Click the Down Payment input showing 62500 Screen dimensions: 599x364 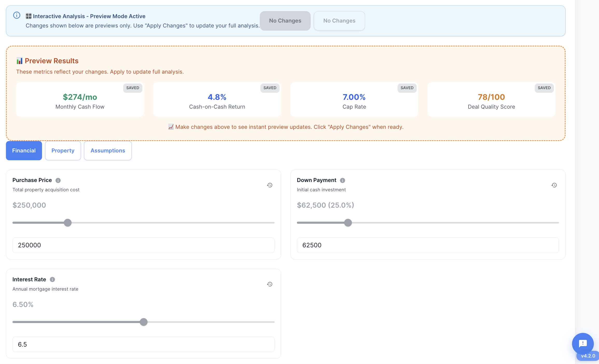pyautogui.click(x=428, y=245)
